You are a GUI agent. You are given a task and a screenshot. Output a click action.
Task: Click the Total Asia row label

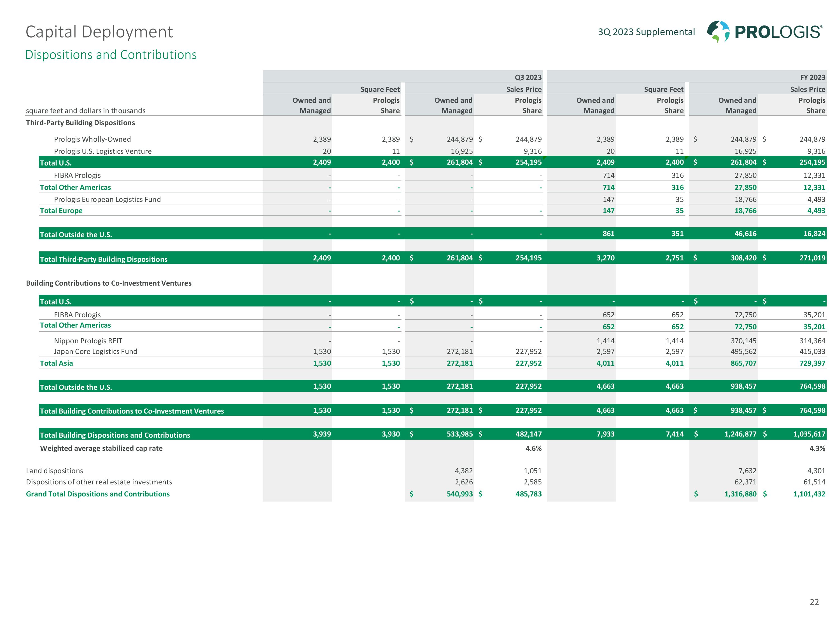56,363
